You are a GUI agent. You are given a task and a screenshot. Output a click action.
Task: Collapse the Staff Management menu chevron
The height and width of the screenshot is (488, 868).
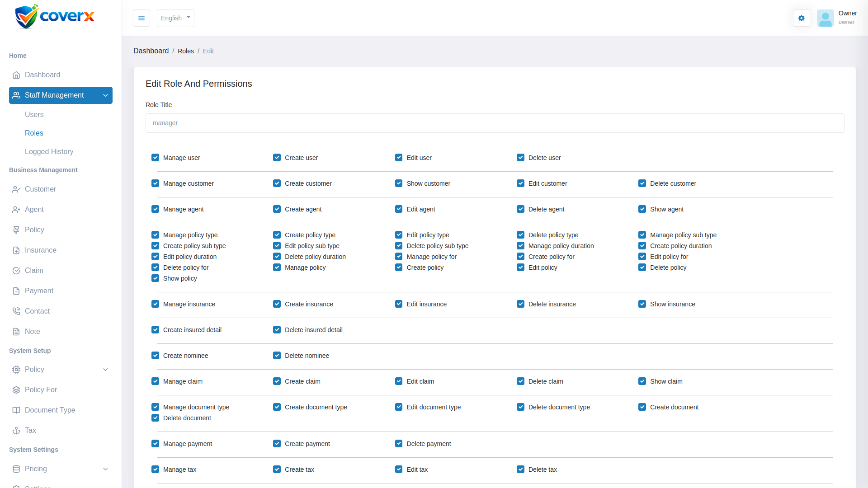(105, 95)
